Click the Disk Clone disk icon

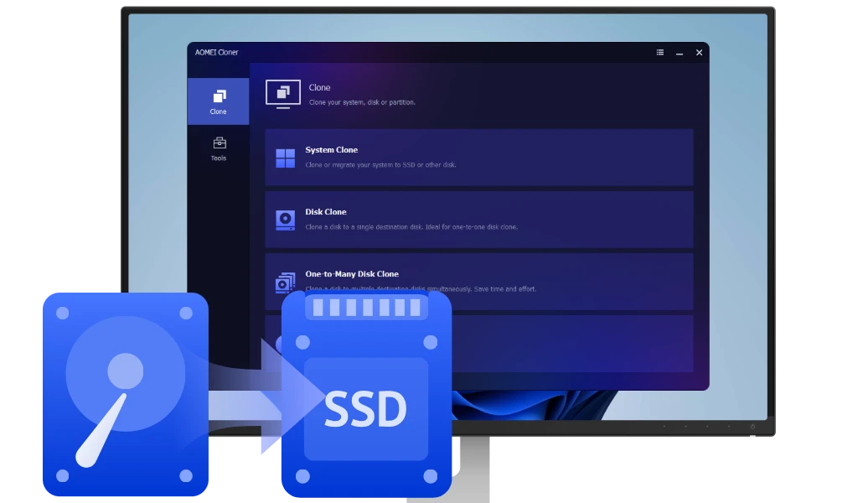point(285,220)
